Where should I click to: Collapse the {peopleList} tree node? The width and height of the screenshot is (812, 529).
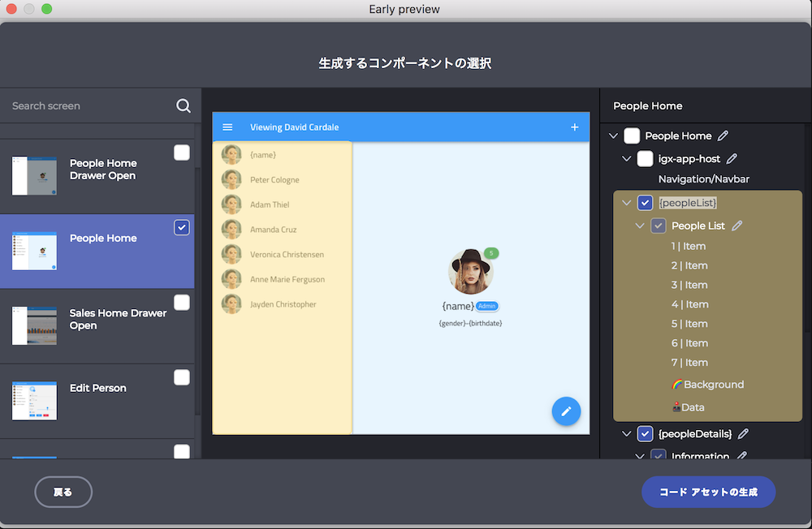(626, 203)
